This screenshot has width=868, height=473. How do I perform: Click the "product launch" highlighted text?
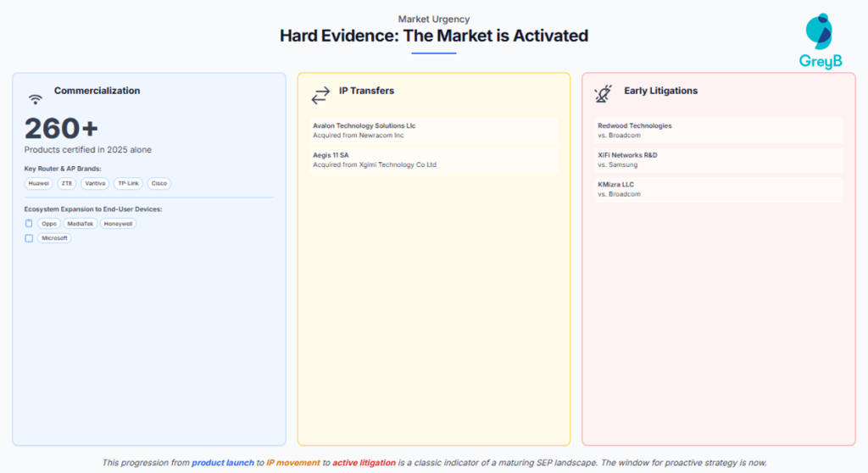tap(223, 462)
